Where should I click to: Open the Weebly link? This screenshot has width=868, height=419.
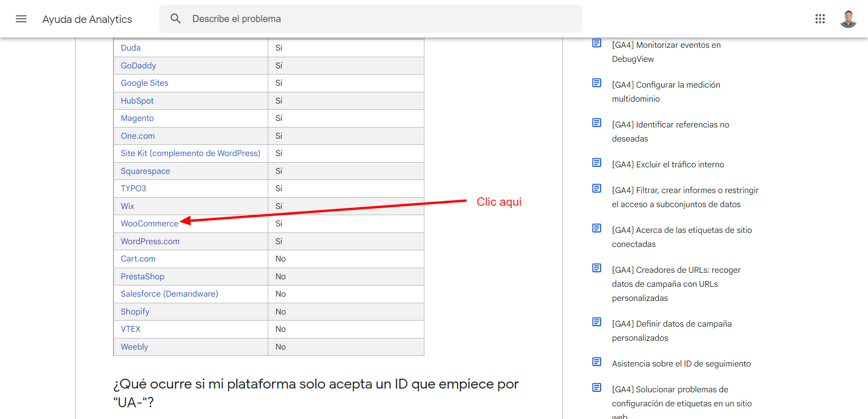coord(134,347)
